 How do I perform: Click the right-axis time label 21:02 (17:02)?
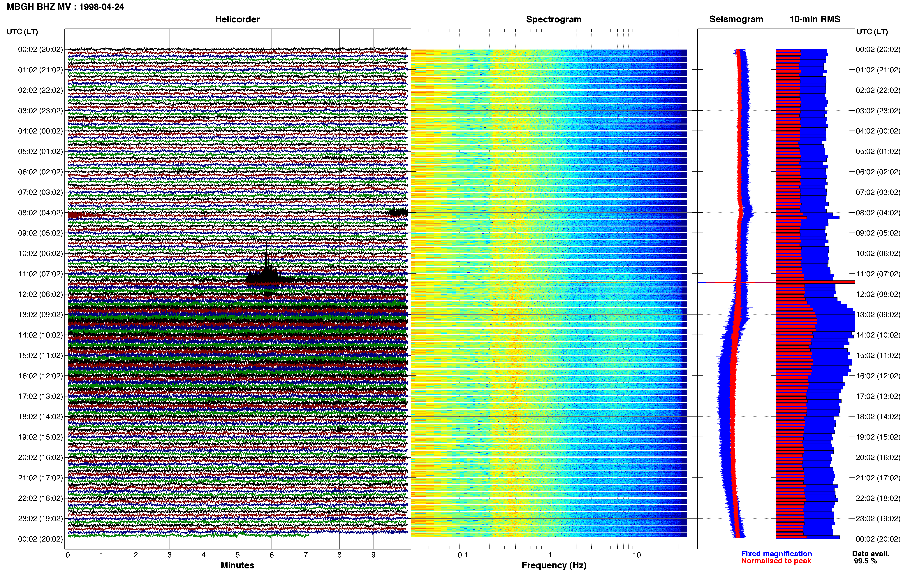pyautogui.click(x=878, y=477)
